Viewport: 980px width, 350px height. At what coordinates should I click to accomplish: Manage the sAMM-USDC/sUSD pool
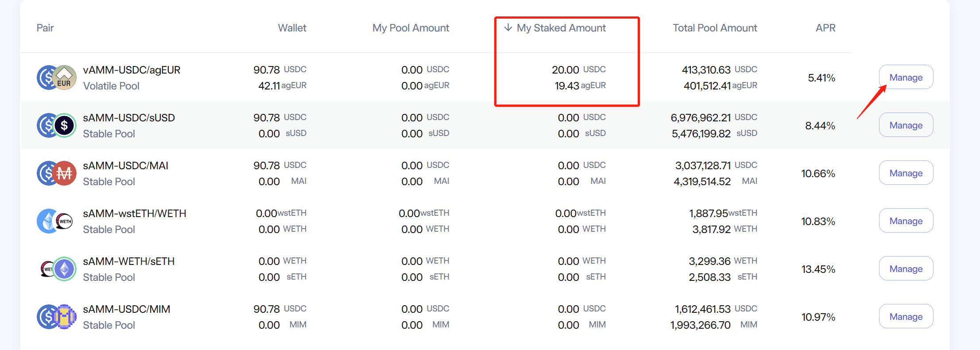click(906, 125)
